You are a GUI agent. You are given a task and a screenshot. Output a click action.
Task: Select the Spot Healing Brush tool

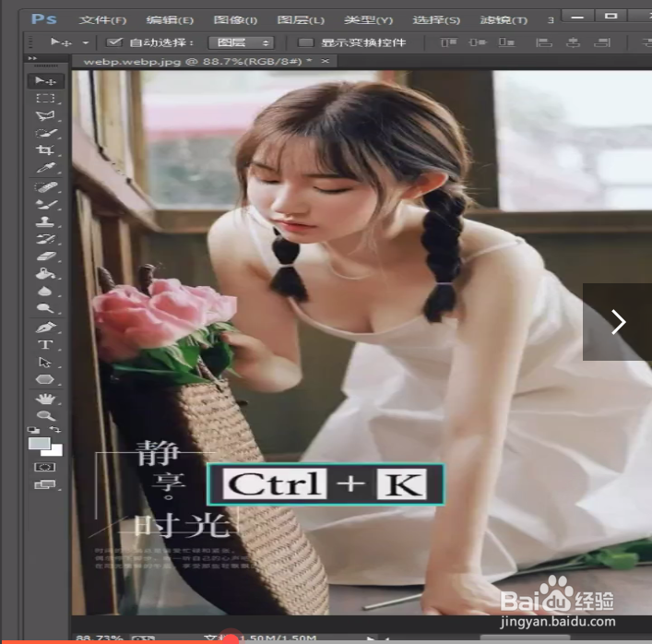pyautogui.click(x=46, y=186)
